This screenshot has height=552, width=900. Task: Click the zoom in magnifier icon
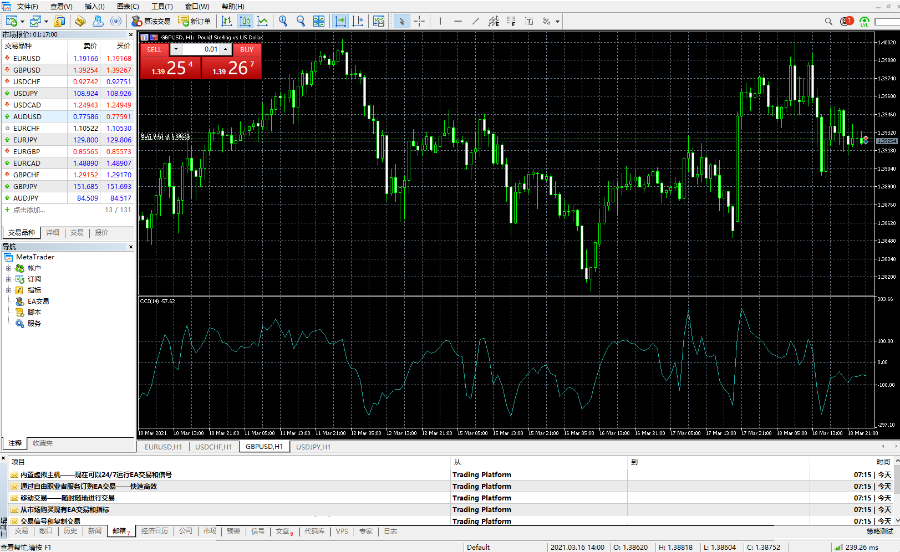(x=283, y=20)
